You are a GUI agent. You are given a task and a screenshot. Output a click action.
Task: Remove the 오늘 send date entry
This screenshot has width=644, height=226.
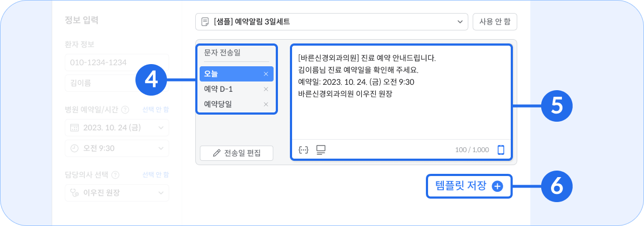click(266, 74)
